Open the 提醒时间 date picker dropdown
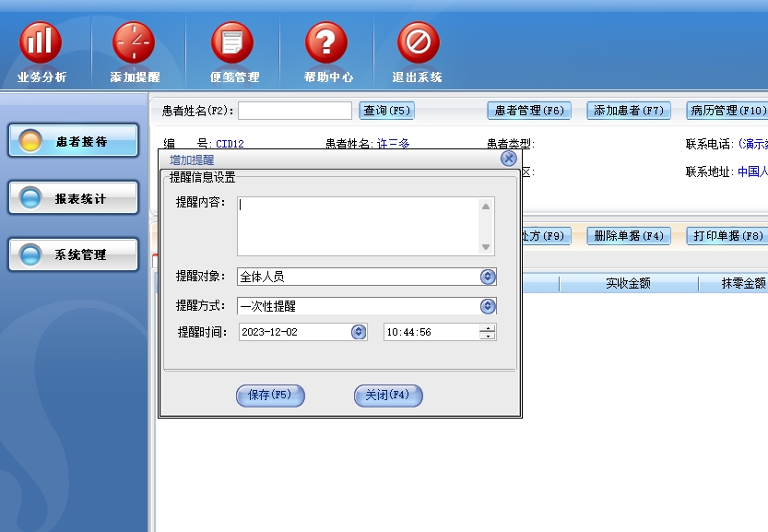The height and width of the screenshot is (532, 768). click(x=359, y=332)
